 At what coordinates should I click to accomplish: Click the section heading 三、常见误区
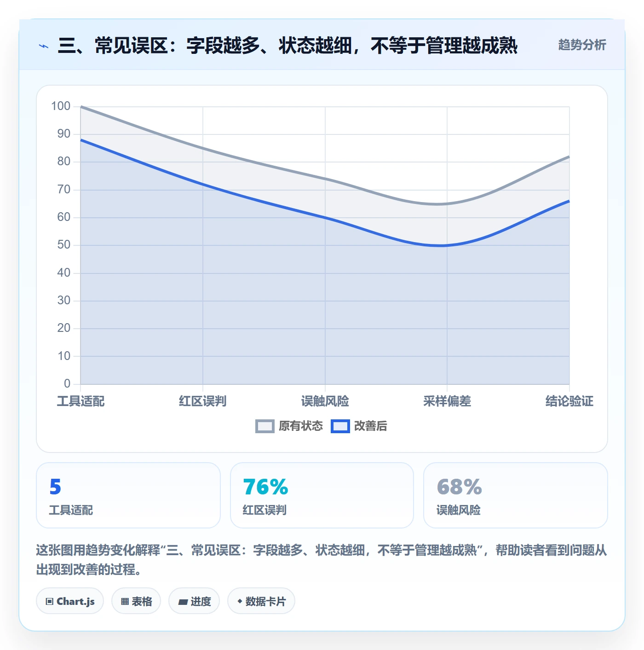click(287, 46)
